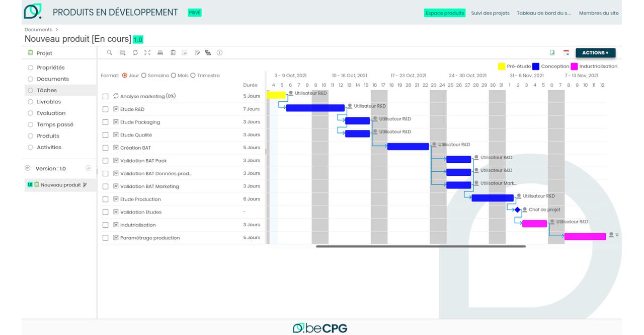Viewport: 644px width, 335px height.
Task: Toggle fullscreen with the expand arrows icon
Action: point(147,52)
